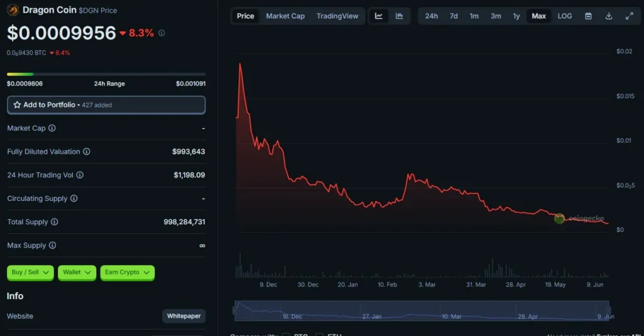Open the Earn Crypto dropdown
Screen dimensions: 644x336
tap(127, 273)
